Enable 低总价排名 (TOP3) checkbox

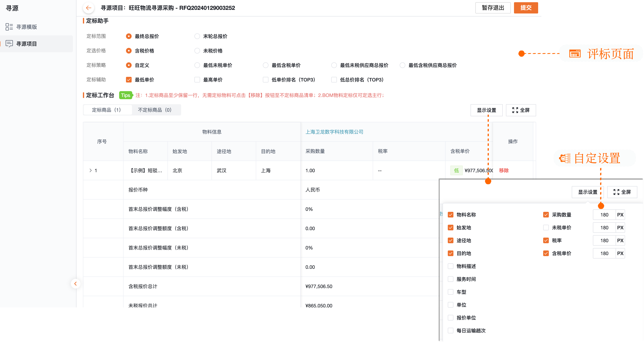point(334,80)
